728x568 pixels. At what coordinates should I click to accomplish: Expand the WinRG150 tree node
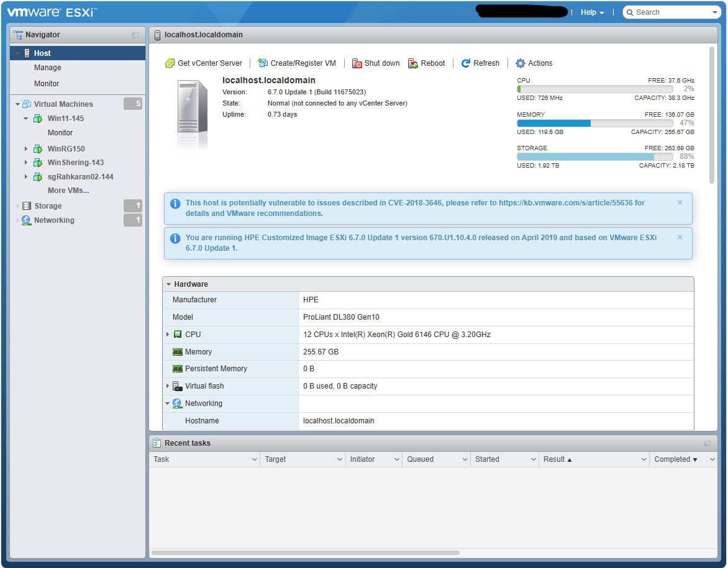tap(26, 148)
